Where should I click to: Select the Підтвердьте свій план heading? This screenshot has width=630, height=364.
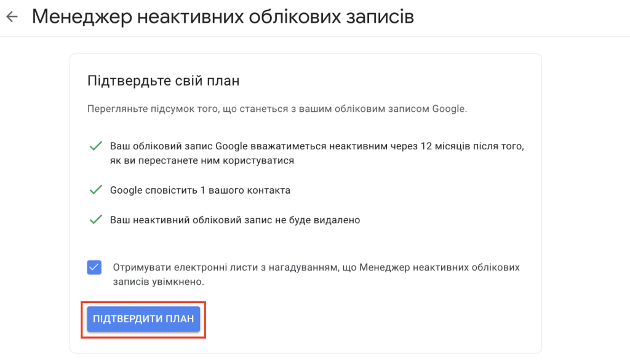point(164,81)
